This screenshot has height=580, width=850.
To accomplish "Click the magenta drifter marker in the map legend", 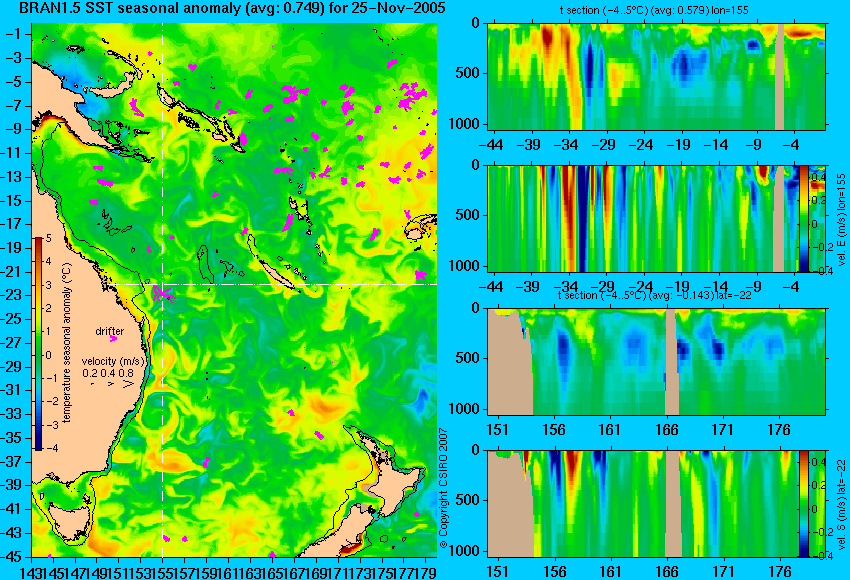I will 113,339.
